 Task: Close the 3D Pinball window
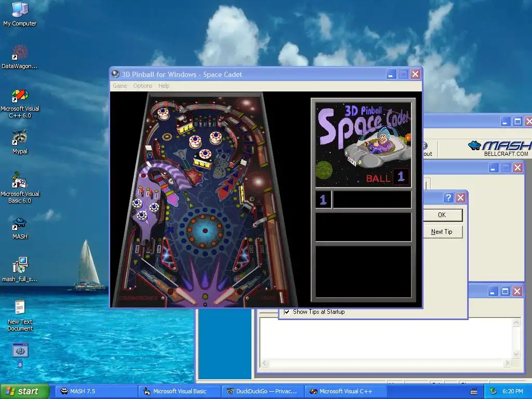pyautogui.click(x=415, y=74)
